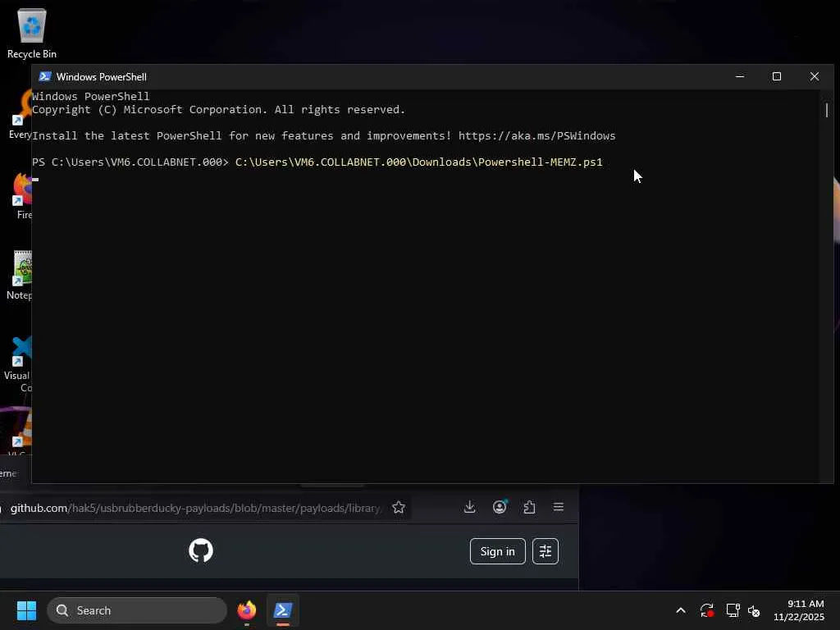Select the Firefox desktop shortcut
This screenshot has height=630, width=840.
click(x=22, y=195)
